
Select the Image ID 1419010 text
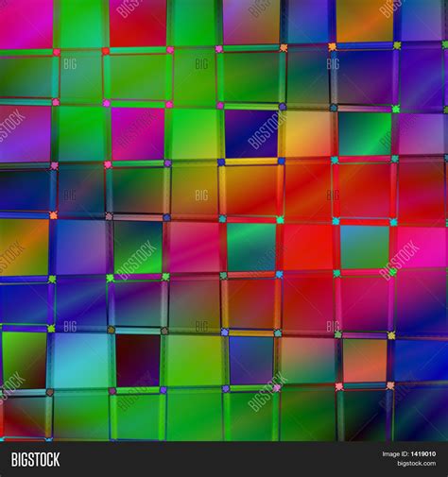coord(409,454)
